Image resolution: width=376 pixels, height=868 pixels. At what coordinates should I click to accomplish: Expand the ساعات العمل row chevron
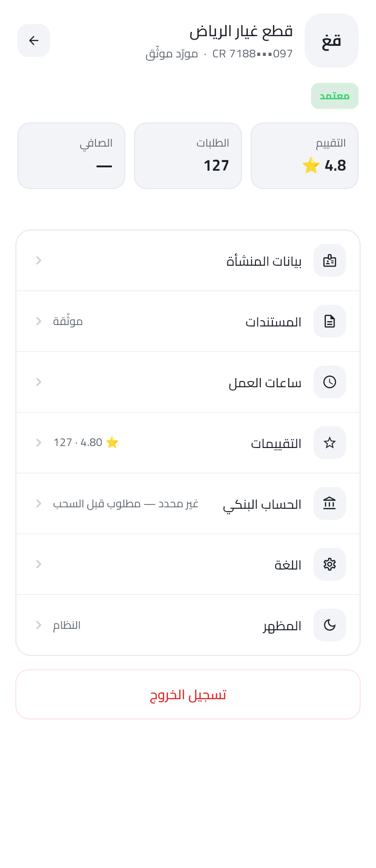39,382
